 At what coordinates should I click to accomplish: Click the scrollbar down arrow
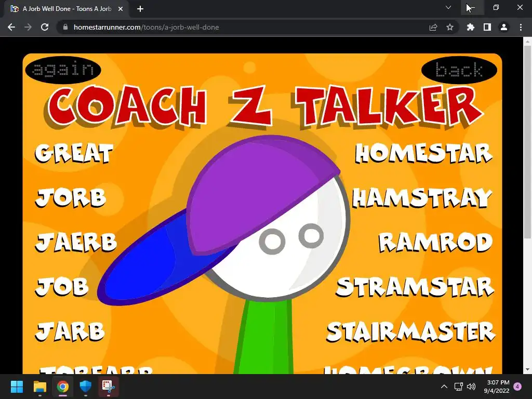[527, 369]
